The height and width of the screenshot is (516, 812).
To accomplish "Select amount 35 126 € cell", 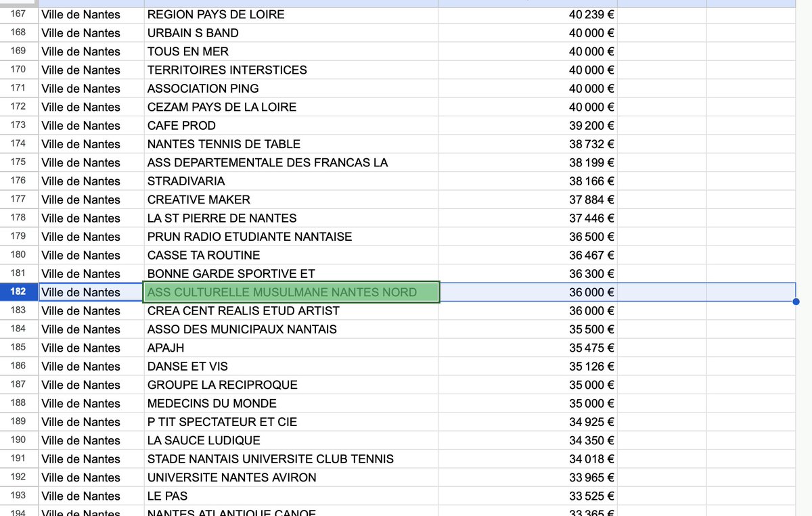I will [528, 367].
